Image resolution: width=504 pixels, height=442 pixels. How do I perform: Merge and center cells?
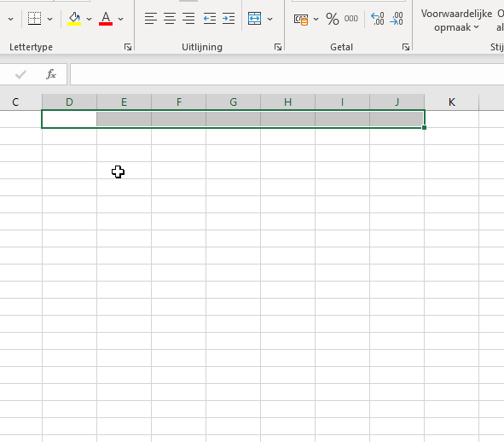(x=255, y=19)
